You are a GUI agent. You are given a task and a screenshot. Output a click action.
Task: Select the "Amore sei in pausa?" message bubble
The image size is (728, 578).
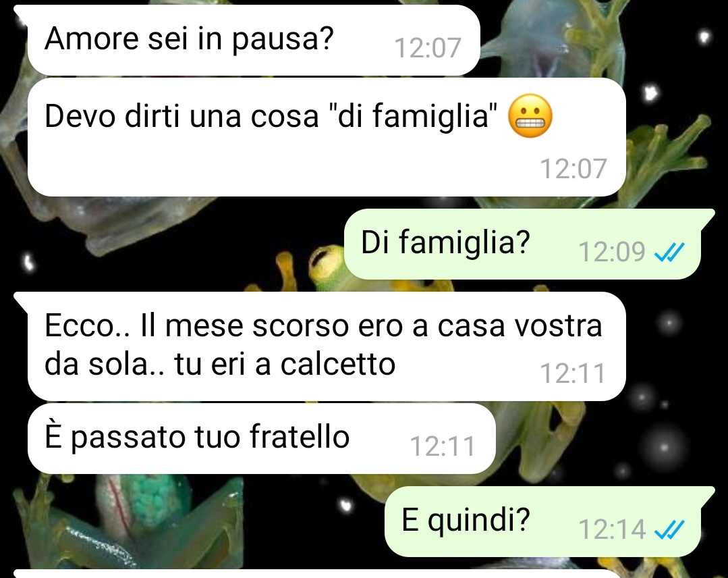pyautogui.click(x=253, y=41)
